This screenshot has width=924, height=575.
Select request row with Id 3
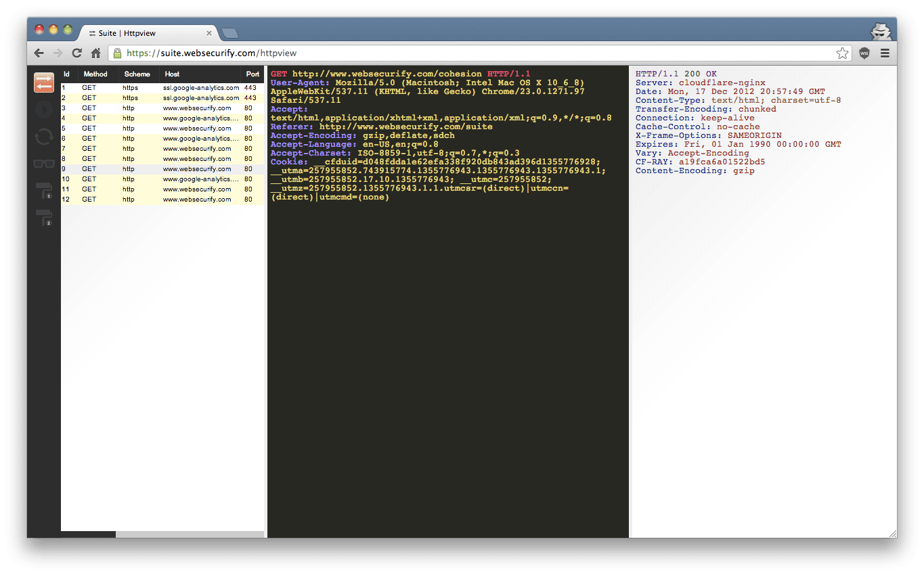(x=162, y=108)
